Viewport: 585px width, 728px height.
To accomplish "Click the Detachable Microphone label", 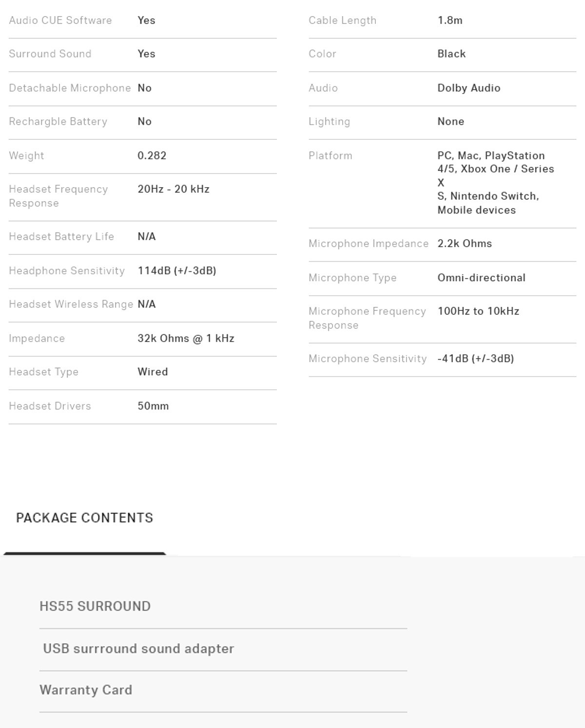I will pyautogui.click(x=70, y=88).
